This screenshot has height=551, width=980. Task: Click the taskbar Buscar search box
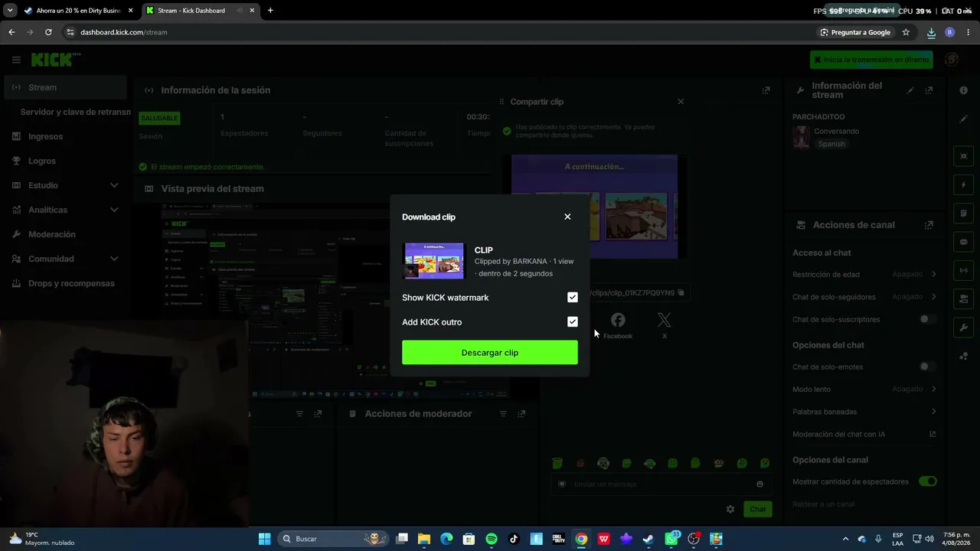click(333, 539)
